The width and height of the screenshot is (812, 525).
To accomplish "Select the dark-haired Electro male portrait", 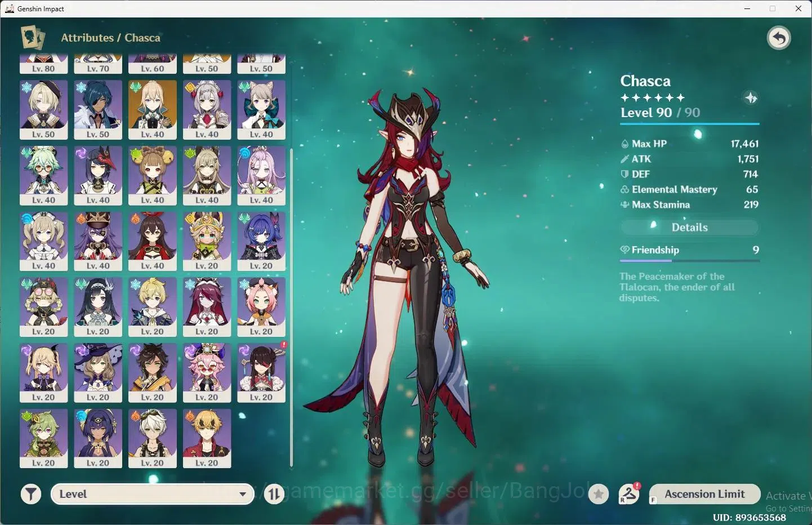I will pyautogui.click(x=153, y=373).
